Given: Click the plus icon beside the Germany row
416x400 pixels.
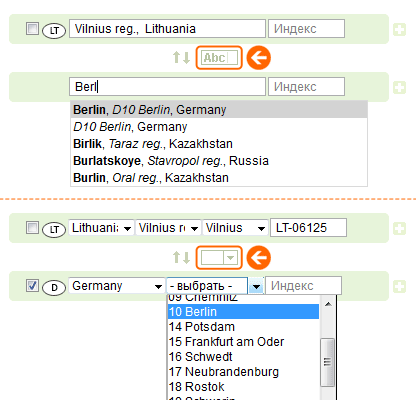Looking at the screenshot, I should coord(399,286).
